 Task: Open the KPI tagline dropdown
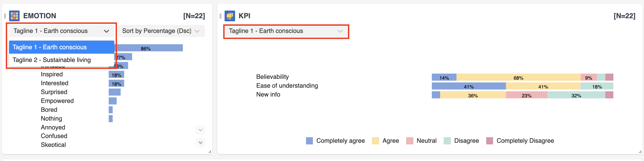[x=286, y=31]
